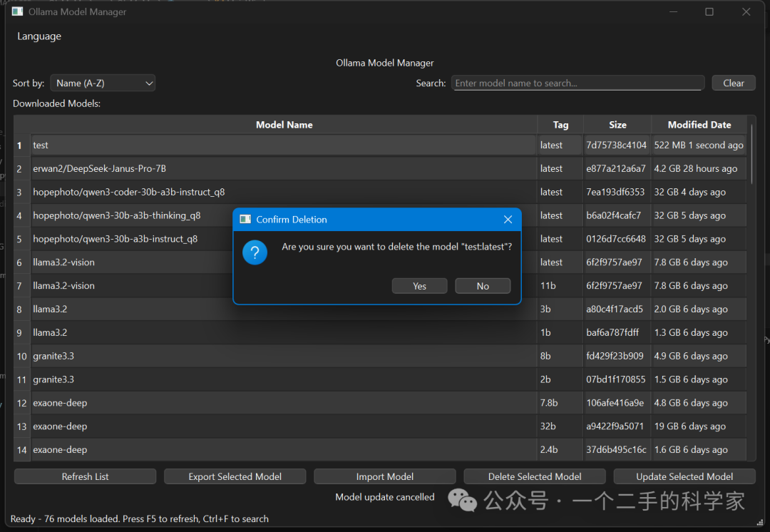770x532 pixels.
Task: Click row header number 1
Action: coord(21,145)
